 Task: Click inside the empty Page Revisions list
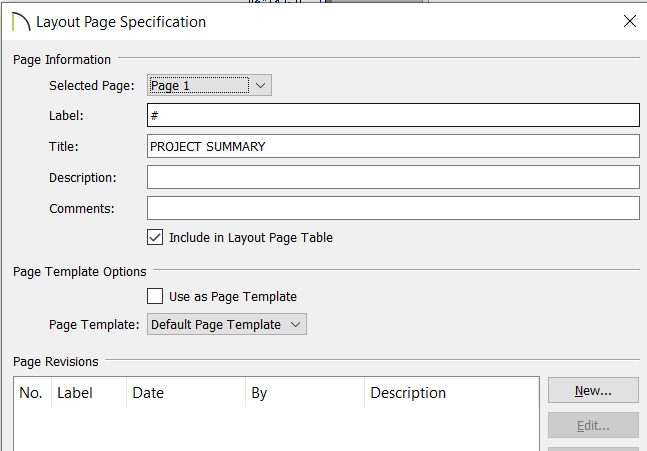[276, 429]
